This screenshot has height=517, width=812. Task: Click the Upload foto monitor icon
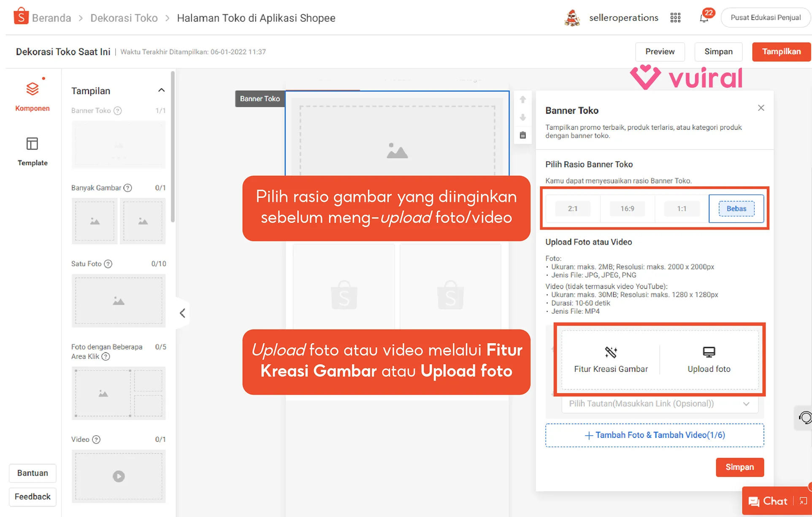coord(709,352)
